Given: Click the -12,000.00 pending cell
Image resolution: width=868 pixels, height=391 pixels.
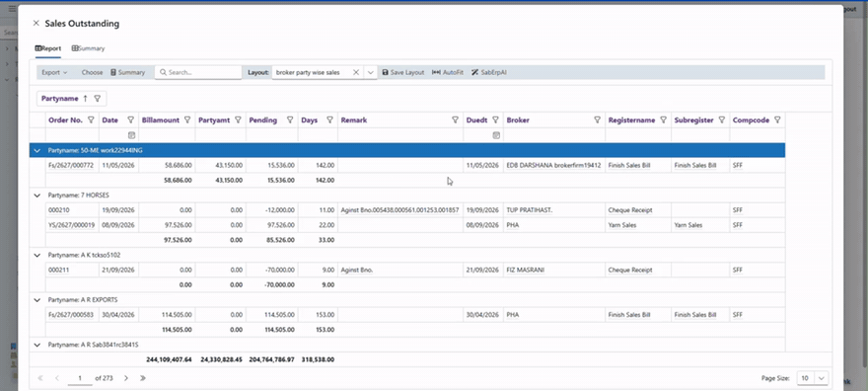Looking at the screenshot, I should tap(272, 210).
